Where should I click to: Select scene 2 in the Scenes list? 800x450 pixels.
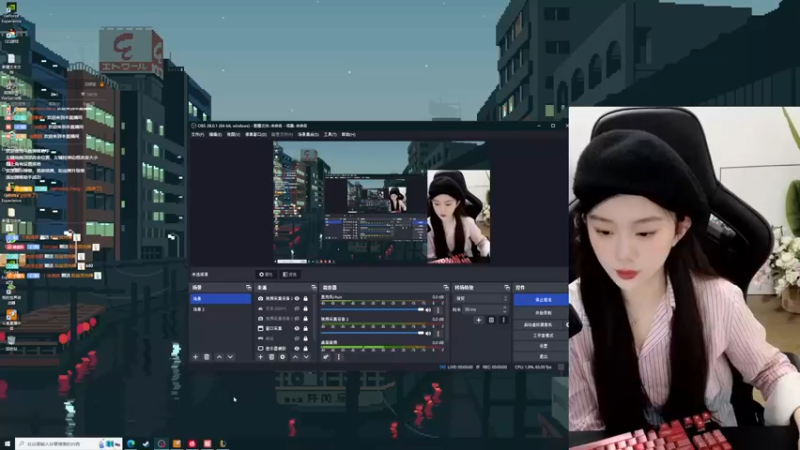click(x=220, y=309)
